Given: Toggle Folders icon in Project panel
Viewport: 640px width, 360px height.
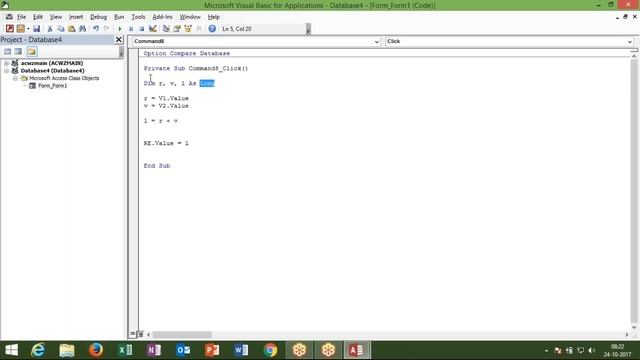Looking at the screenshot, I should 32,51.
